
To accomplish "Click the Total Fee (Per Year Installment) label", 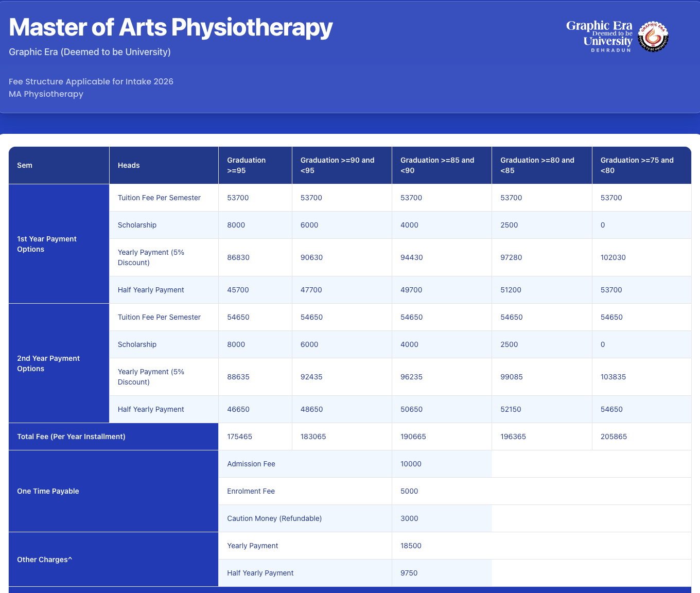I will [71, 437].
